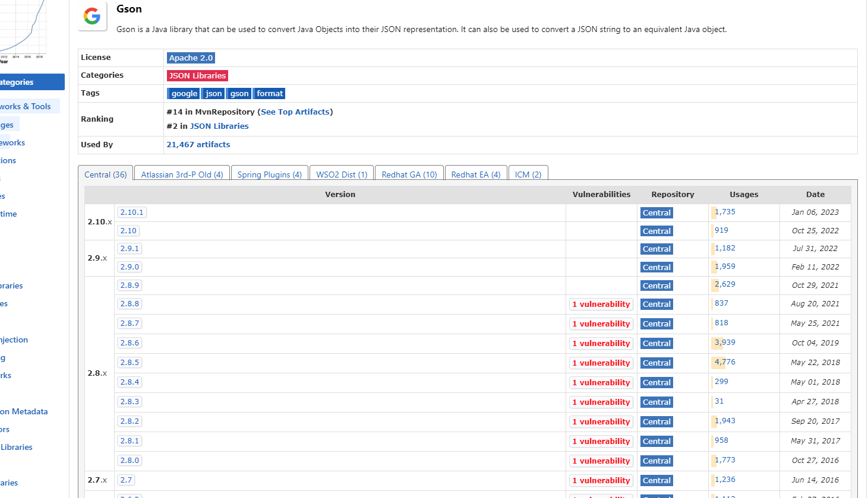Screen dimensions: 868x498
Task: Switch to the Central (36) tab
Action: click(x=106, y=174)
